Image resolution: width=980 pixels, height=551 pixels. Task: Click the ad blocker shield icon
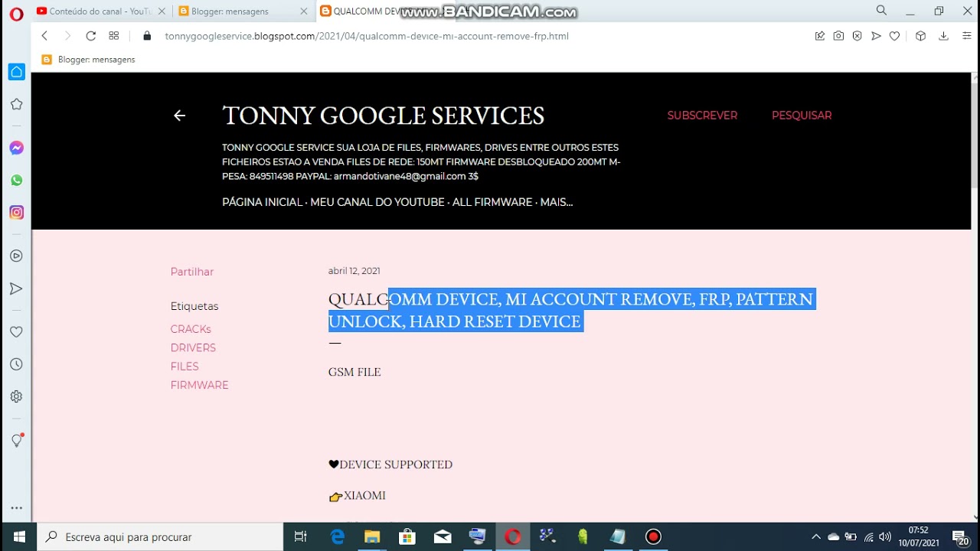pos(857,36)
